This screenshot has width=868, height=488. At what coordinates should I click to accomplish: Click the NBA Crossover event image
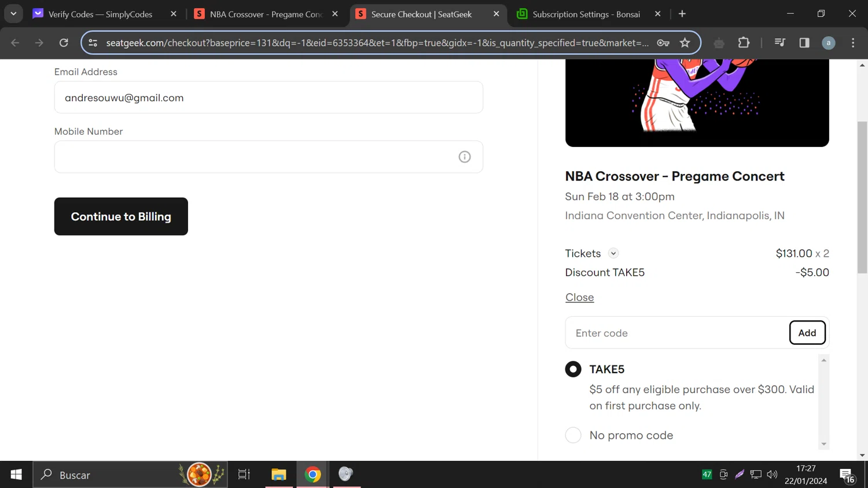[697, 103]
